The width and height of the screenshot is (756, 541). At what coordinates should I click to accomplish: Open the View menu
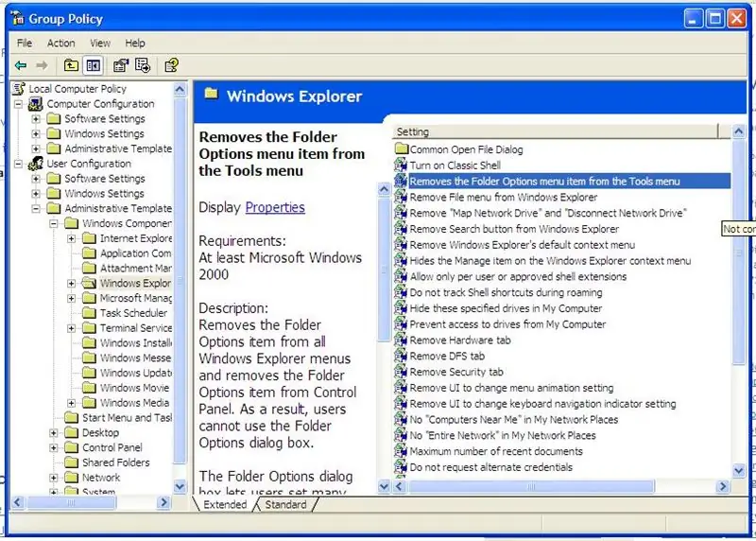click(x=100, y=43)
